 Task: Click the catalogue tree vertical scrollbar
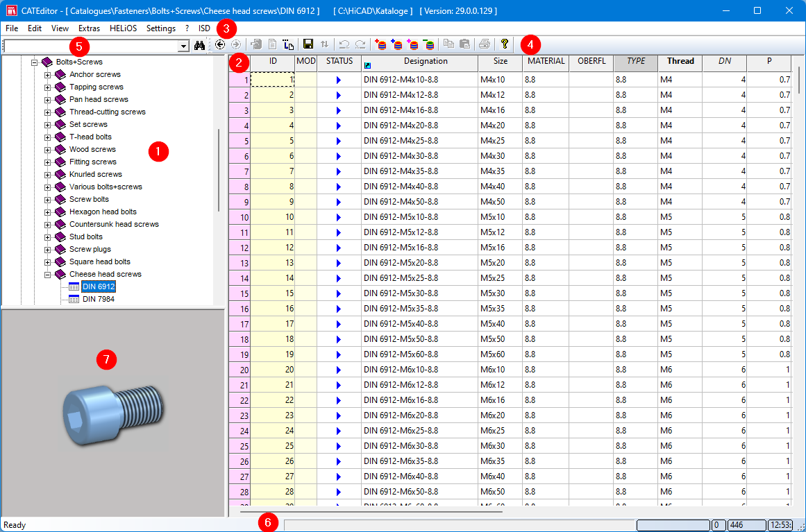coord(219,170)
